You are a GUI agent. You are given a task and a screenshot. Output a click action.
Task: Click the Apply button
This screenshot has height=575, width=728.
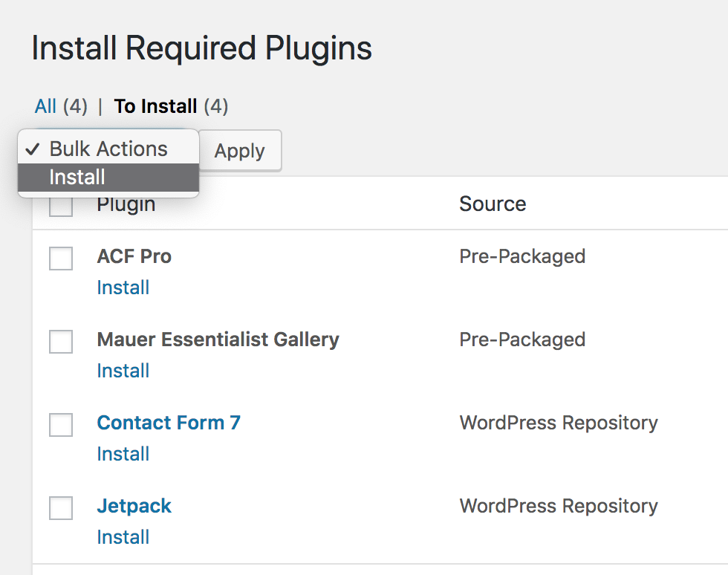[239, 151]
